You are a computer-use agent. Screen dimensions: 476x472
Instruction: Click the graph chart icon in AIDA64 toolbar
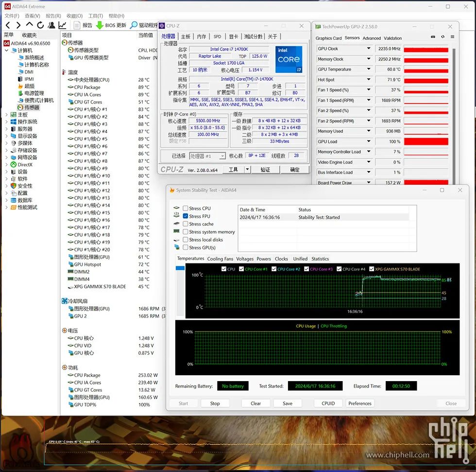62,25
